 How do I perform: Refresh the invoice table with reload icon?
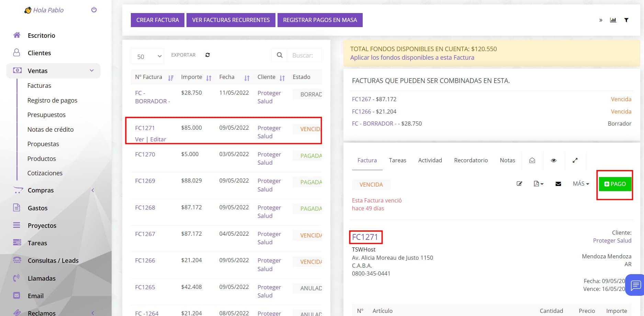(207, 55)
